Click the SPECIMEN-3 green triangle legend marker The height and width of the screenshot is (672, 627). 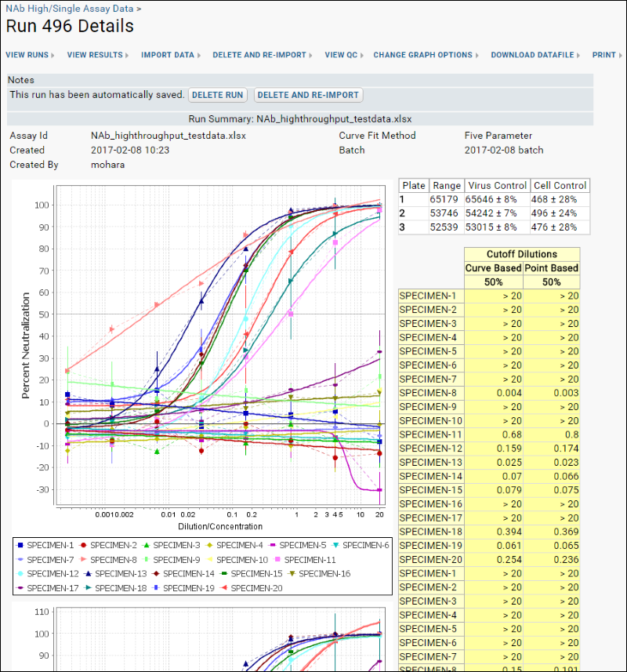[x=146, y=546]
